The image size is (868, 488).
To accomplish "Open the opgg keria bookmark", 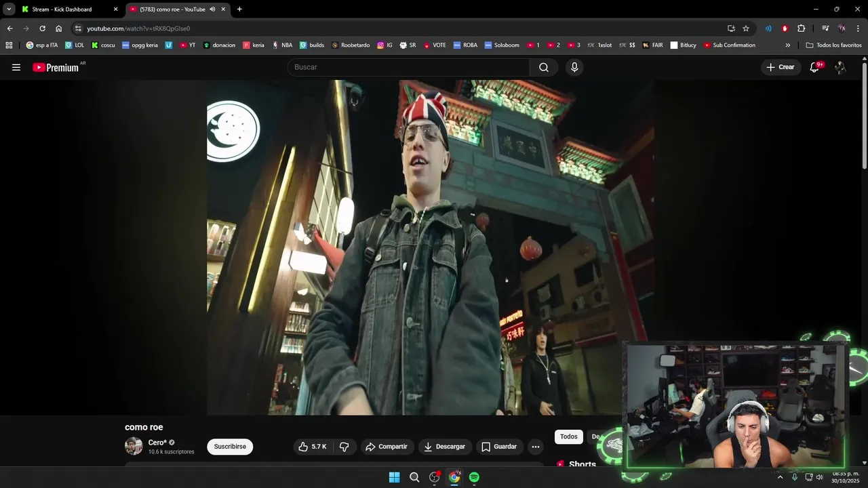I will pos(140,45).
